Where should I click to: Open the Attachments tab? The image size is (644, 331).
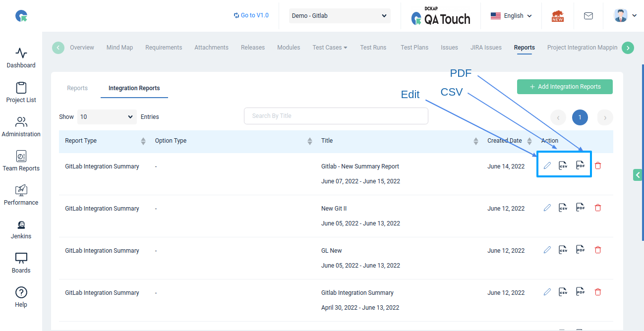211,48
